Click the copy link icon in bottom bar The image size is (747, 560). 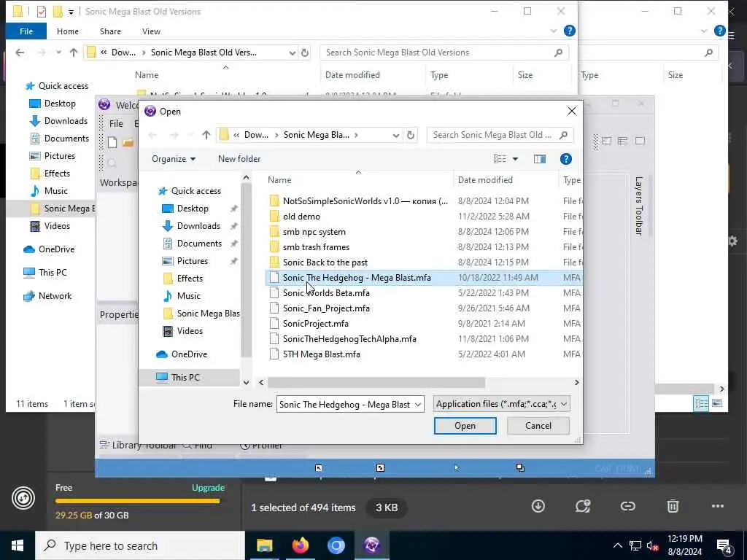tap(628, 506)
